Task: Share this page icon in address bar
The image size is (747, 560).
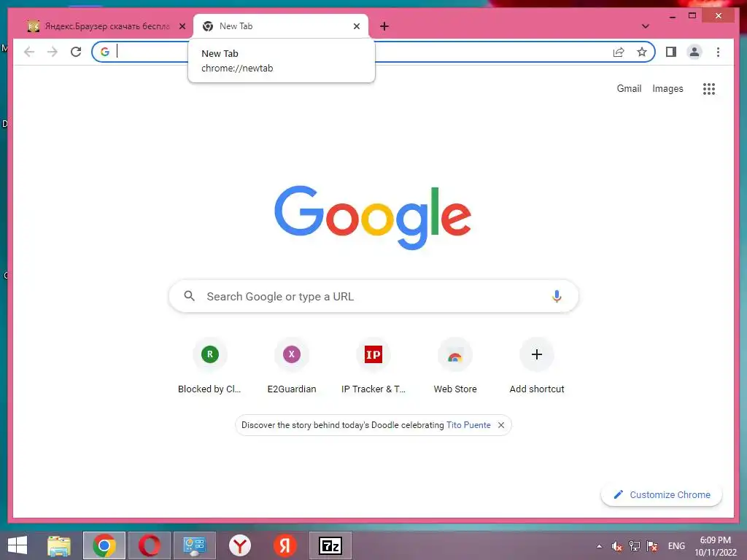Action: (619, 52)
